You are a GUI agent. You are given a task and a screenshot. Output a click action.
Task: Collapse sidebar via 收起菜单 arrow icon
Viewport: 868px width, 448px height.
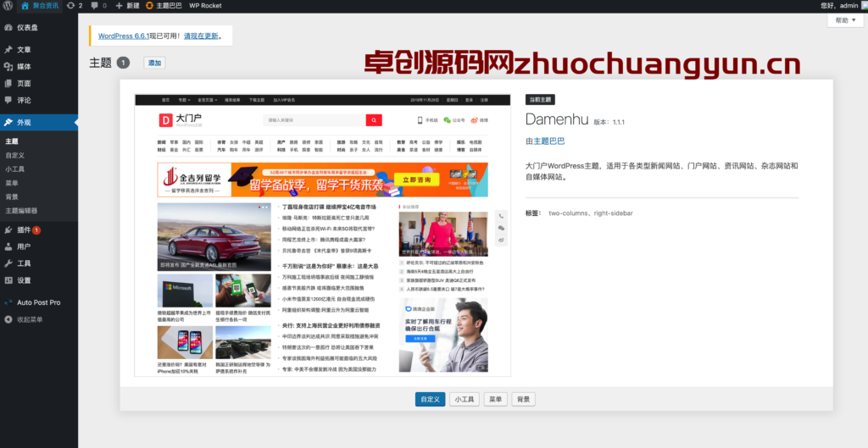(x=8, y=319)
